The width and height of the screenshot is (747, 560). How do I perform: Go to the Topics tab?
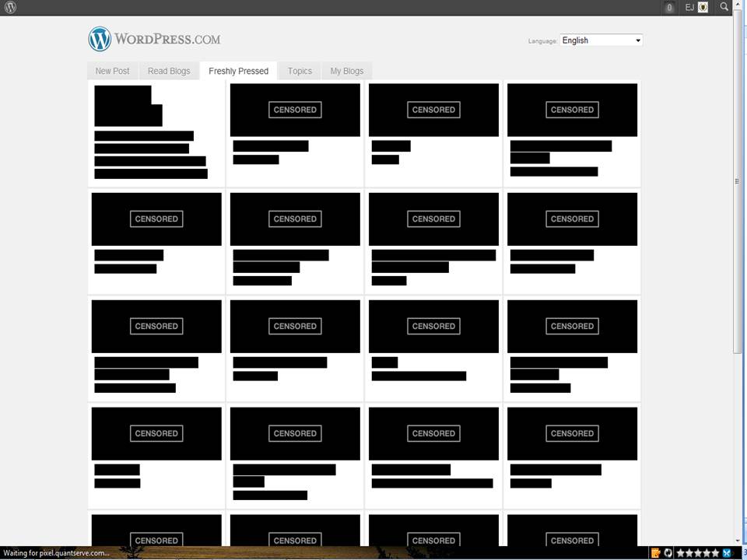300,71
